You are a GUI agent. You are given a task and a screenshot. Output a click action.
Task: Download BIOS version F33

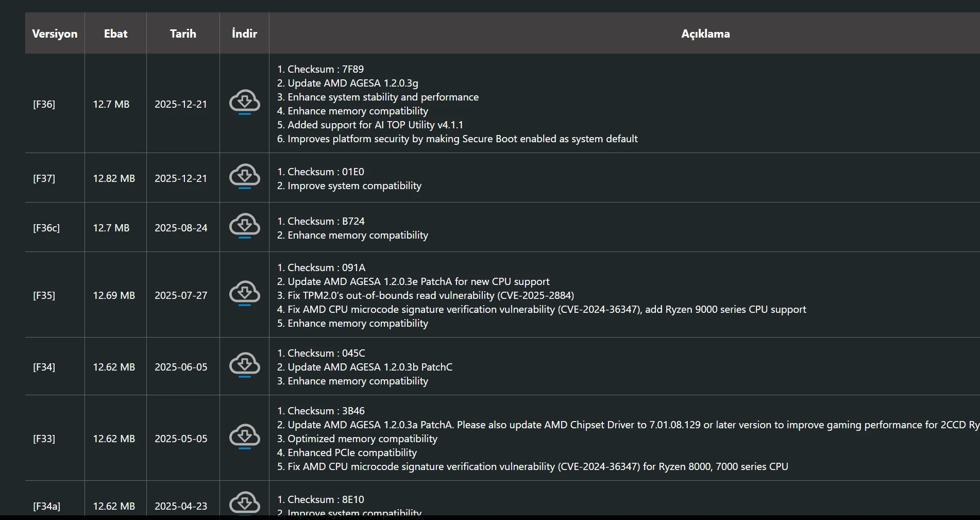245,437
